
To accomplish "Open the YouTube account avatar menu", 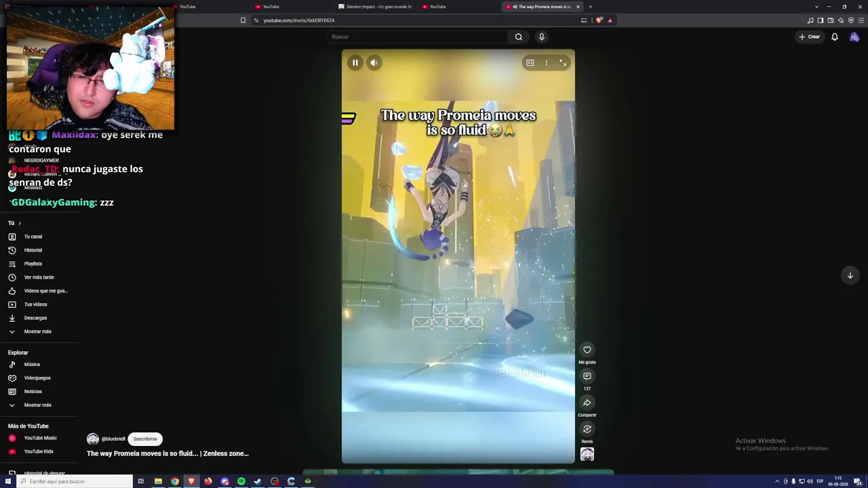I will tap(854, 37).
